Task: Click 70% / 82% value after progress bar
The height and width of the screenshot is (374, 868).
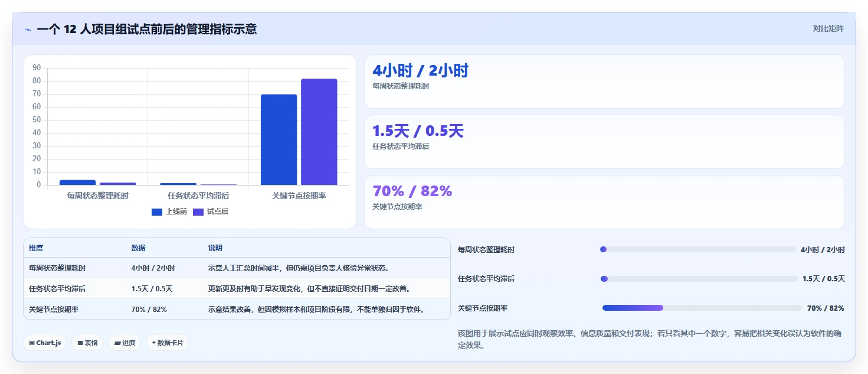Action: click(826, 308)
